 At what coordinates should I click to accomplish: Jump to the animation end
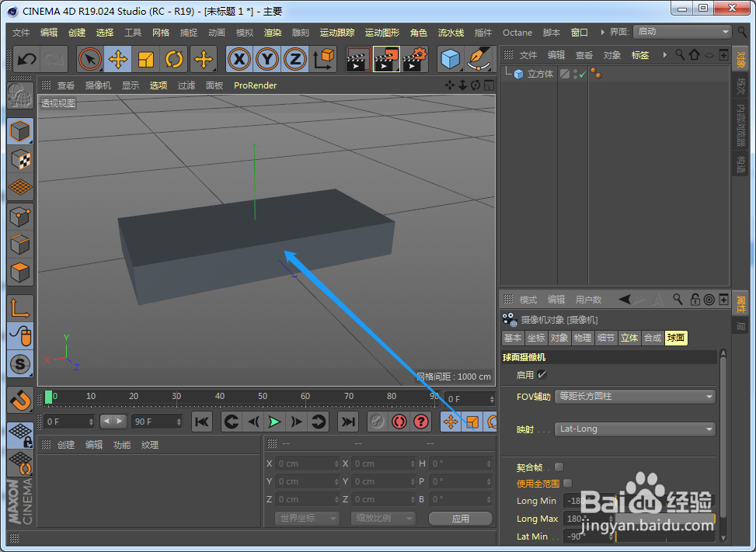pos(348,422)
